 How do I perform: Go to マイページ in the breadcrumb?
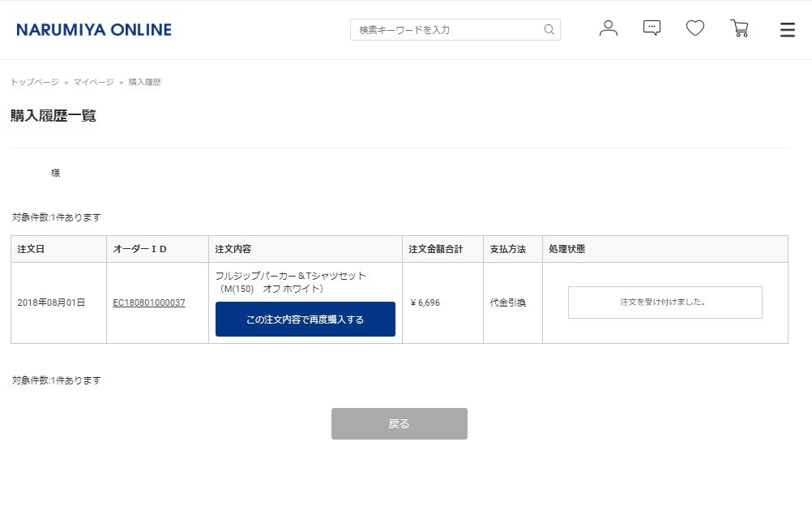click(x=94, y=83)
